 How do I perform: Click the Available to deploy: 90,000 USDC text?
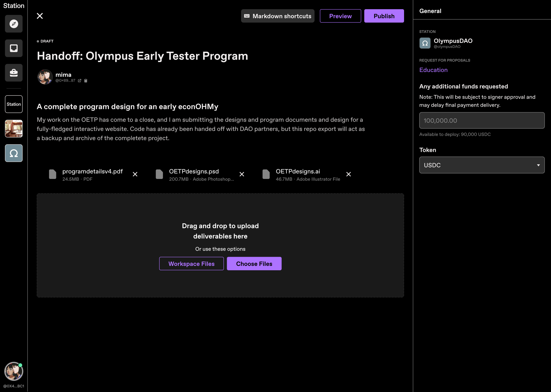tap(455, 134)
